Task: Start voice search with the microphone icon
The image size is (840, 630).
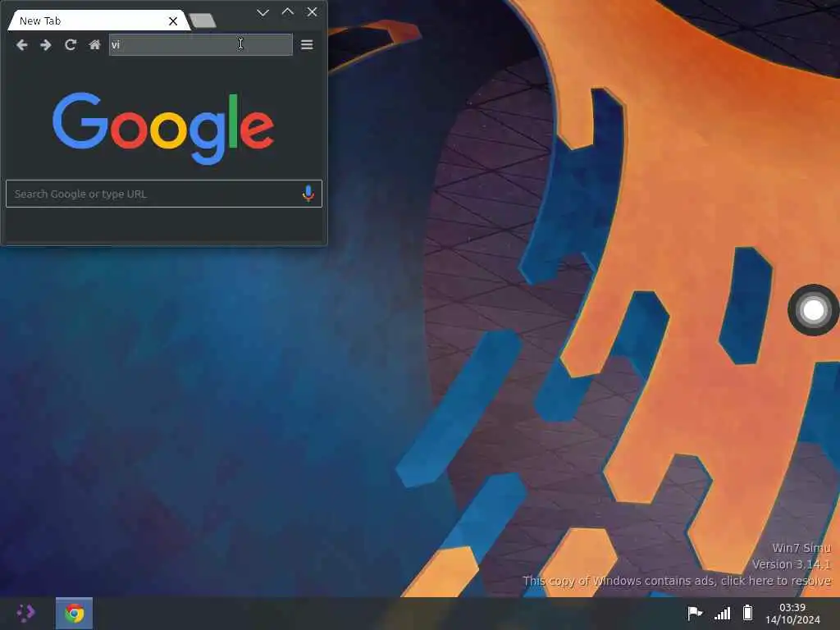Action: pyautogui.click(x=308, y=194)
